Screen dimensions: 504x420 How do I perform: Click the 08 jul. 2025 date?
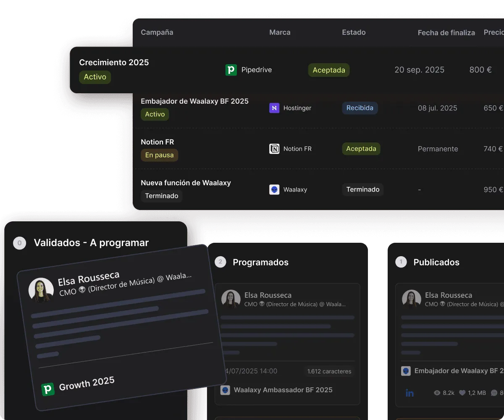438,108
